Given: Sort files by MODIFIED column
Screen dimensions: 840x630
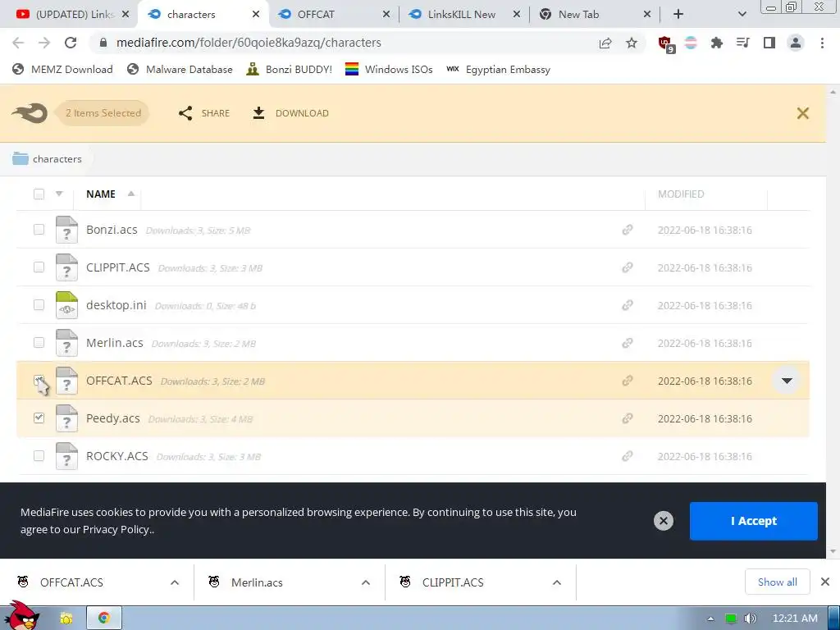Looking at the screenshot, I should [681, 194].
